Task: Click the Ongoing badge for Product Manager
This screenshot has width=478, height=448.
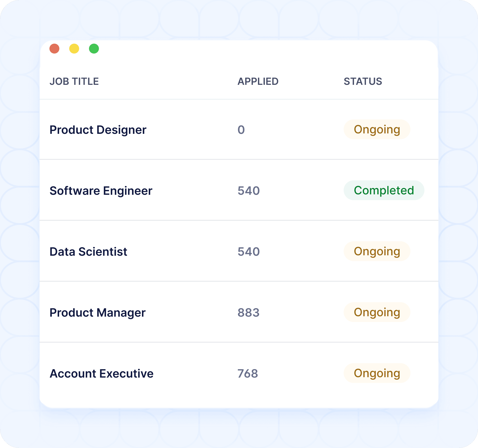Action: click(x=377, y=312)
